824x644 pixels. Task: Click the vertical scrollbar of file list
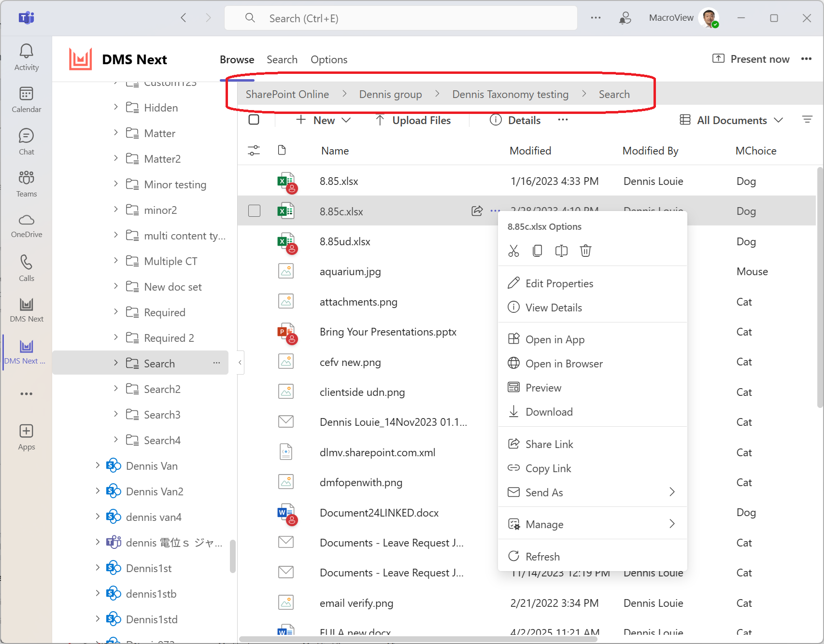(x=820, y=288)
